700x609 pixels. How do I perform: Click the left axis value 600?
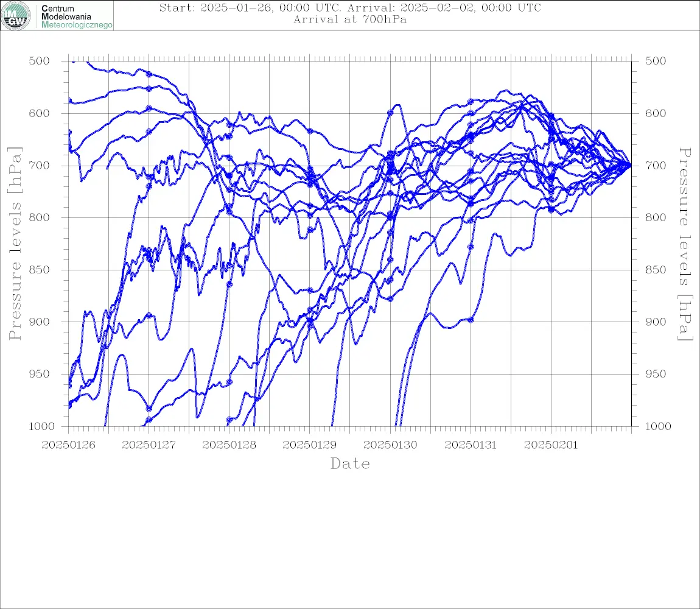pos(40,113)
